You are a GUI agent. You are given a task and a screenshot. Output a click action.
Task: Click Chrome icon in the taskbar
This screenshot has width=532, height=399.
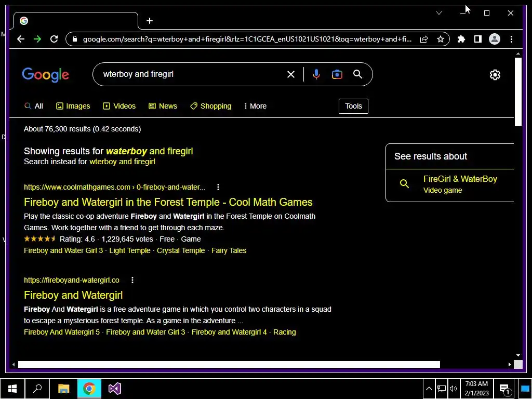click(89, 389)
